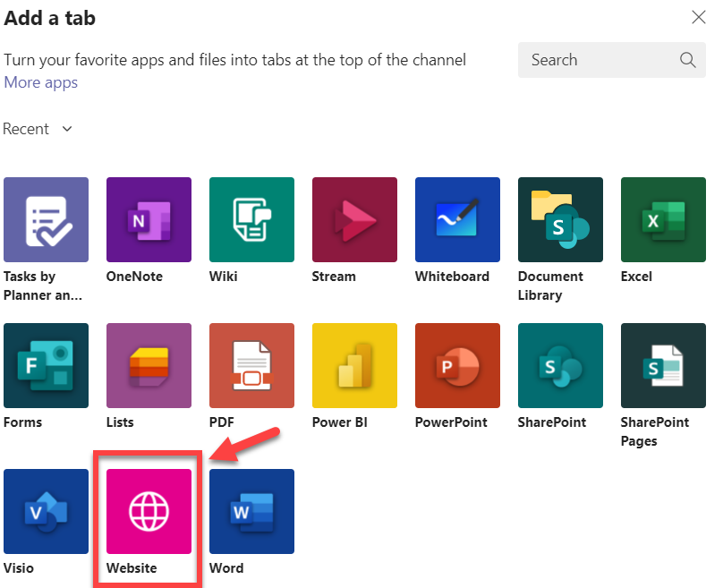This screenshot has width=723, height=588.
Task: Focus the Search apps field
Action: pos(612,60)
